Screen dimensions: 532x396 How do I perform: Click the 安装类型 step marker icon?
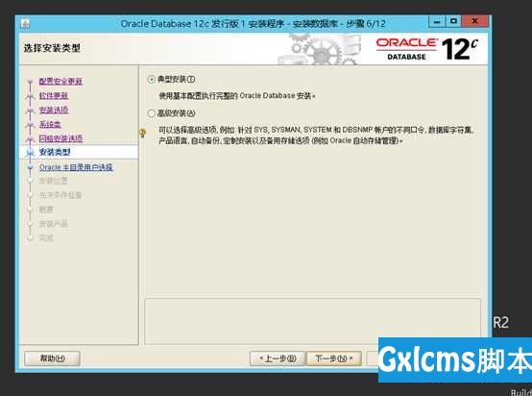click(30, 152)
